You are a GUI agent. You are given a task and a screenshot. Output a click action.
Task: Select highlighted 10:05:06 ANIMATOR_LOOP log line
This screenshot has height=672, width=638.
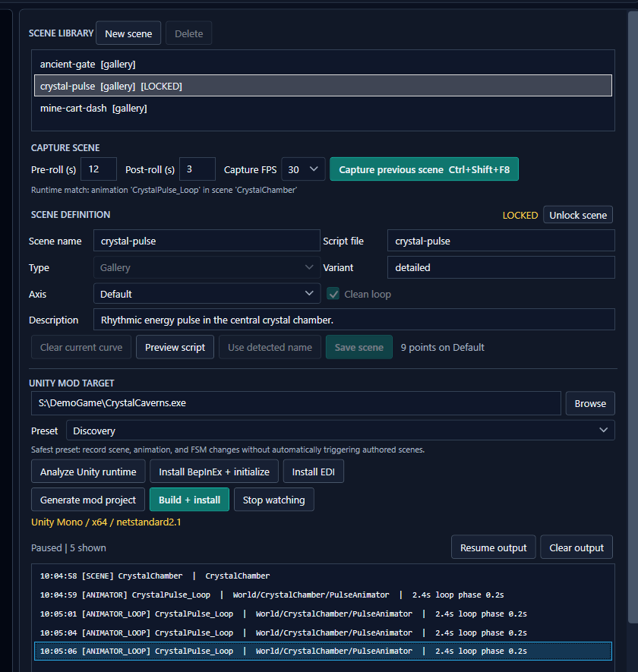tap(323, 651)
